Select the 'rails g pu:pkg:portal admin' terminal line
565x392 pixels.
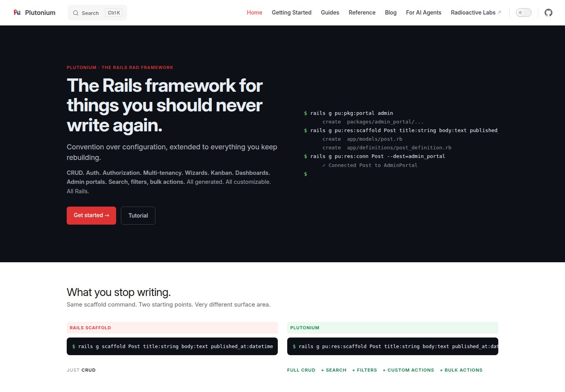tap(348, 113)
